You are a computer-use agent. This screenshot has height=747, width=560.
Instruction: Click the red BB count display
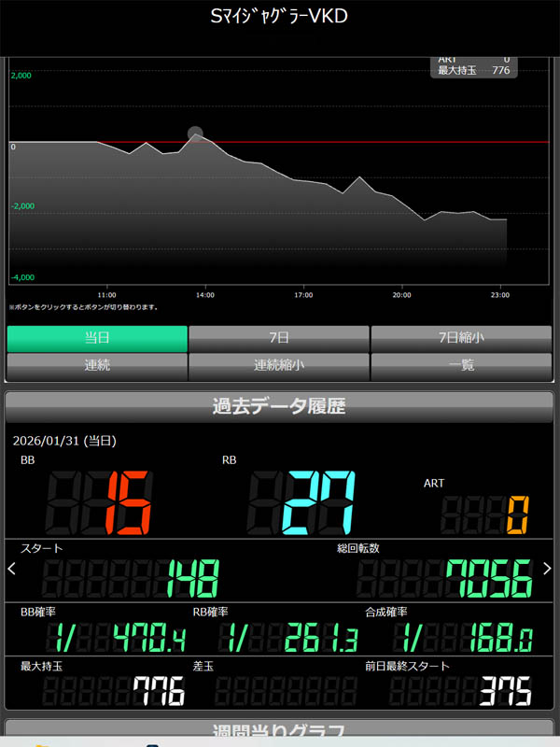[x=129, y=500]
